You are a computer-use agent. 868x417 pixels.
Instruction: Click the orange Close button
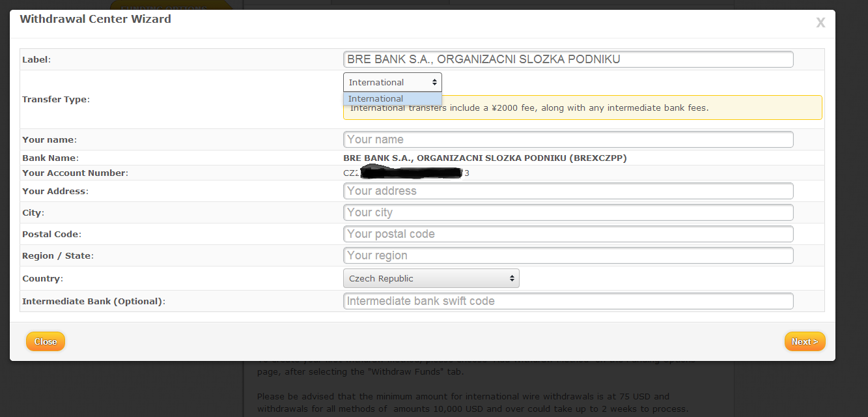pos(46,341)
